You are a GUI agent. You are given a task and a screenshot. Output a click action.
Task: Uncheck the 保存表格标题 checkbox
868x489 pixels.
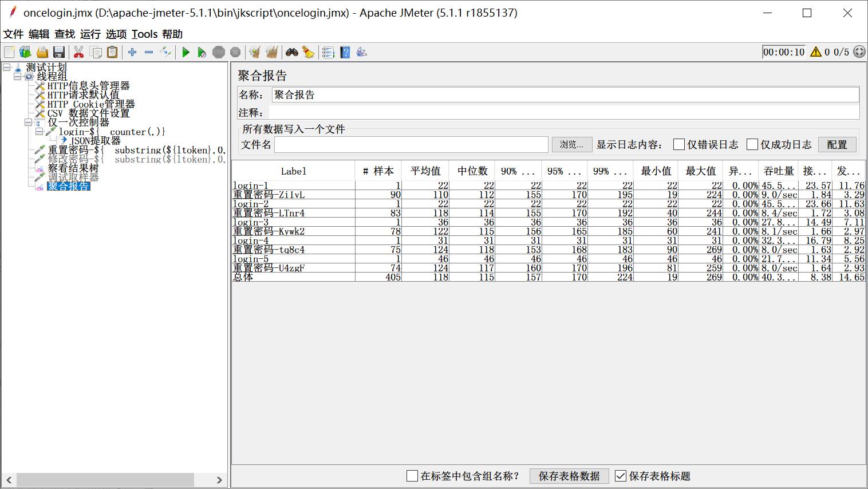pos(621,476)
